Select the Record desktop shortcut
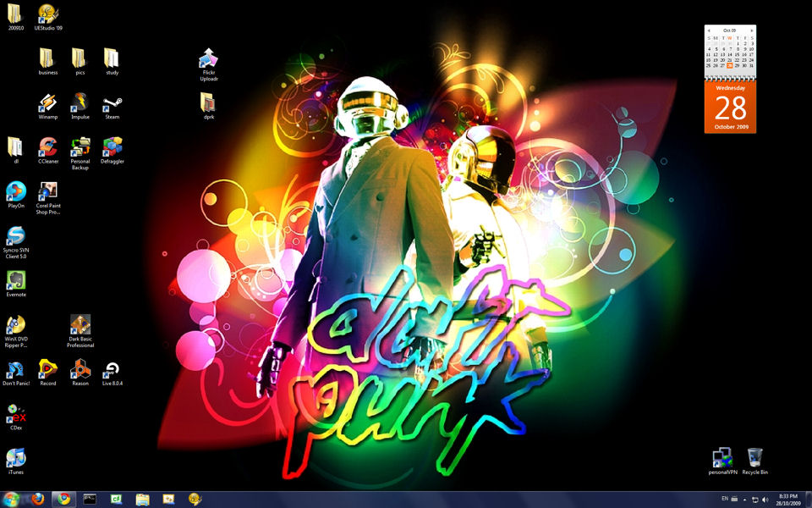This screenshot has height=508, width=812. coord(47,373)
